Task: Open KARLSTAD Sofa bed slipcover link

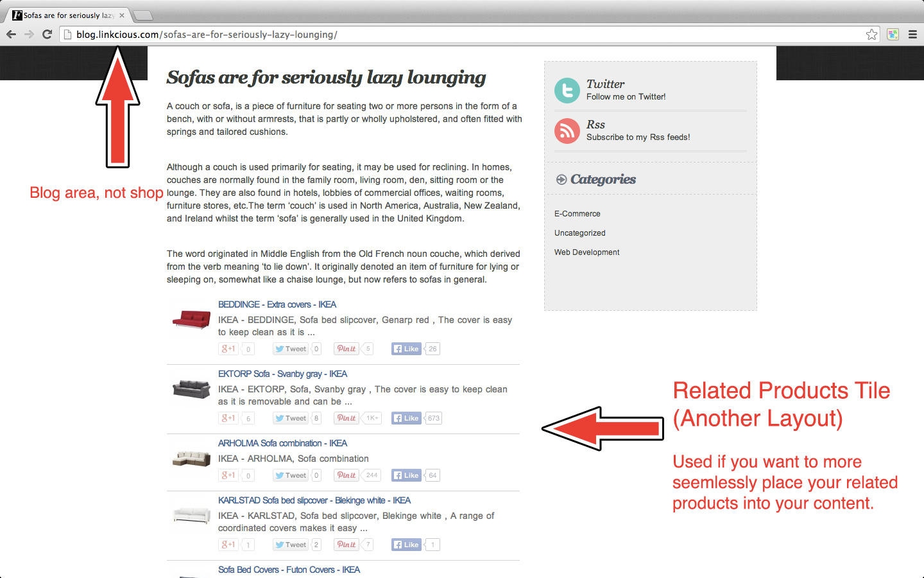Action: (x=314, y=500)
